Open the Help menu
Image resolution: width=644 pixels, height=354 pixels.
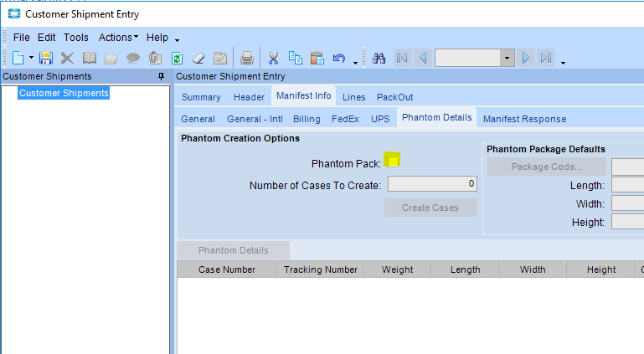[x=157, y=38]
